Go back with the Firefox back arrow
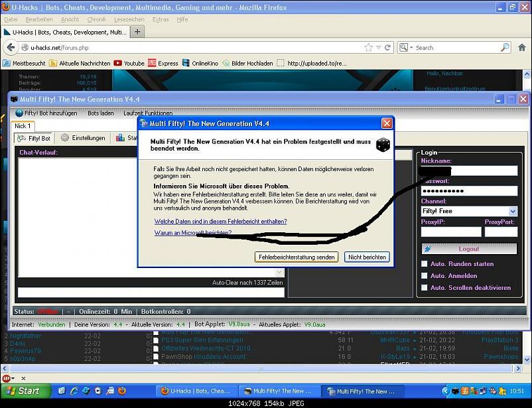532x408 pixels. coord(11,48)
